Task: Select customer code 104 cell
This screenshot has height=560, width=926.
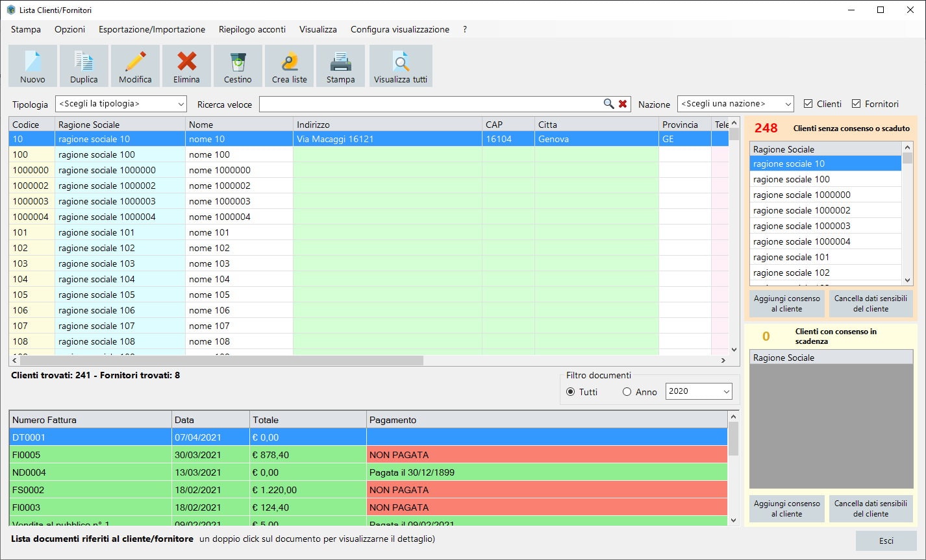Action: (32, 279)
